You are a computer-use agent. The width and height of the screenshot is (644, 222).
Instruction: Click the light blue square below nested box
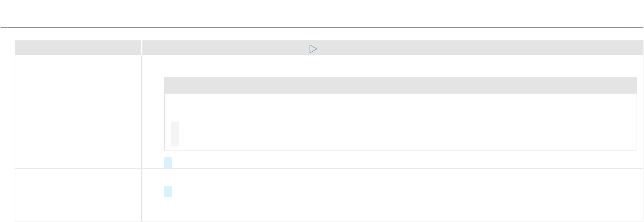click(168, 162)
